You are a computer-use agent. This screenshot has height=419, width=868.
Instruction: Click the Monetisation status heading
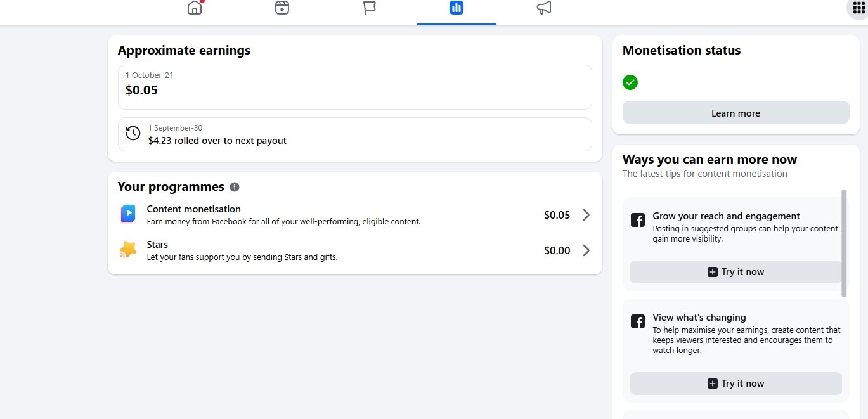[682, 51]
